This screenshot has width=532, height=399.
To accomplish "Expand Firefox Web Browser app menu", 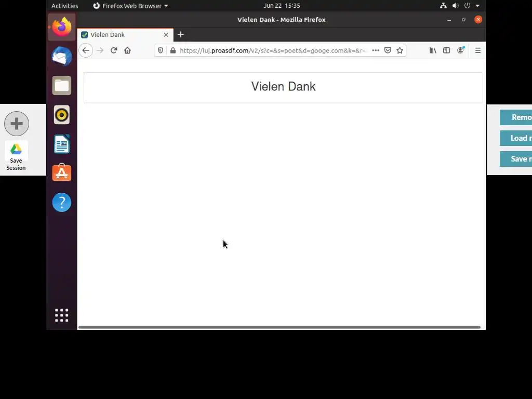I will 130,6.
